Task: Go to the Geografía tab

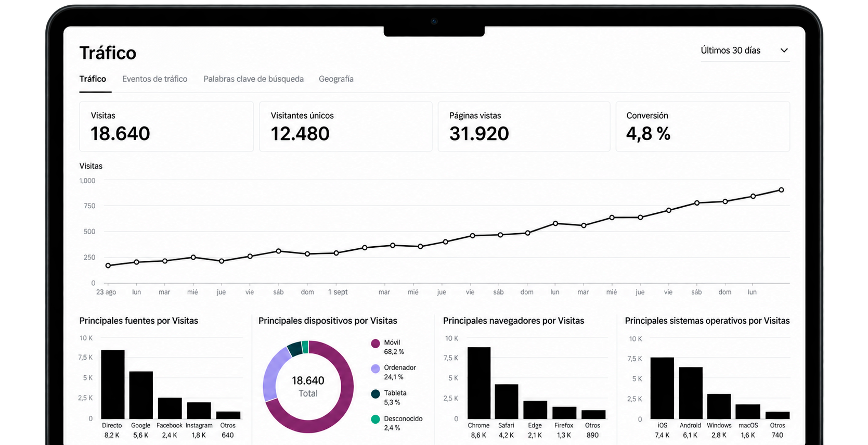Action: pos(336,79)
